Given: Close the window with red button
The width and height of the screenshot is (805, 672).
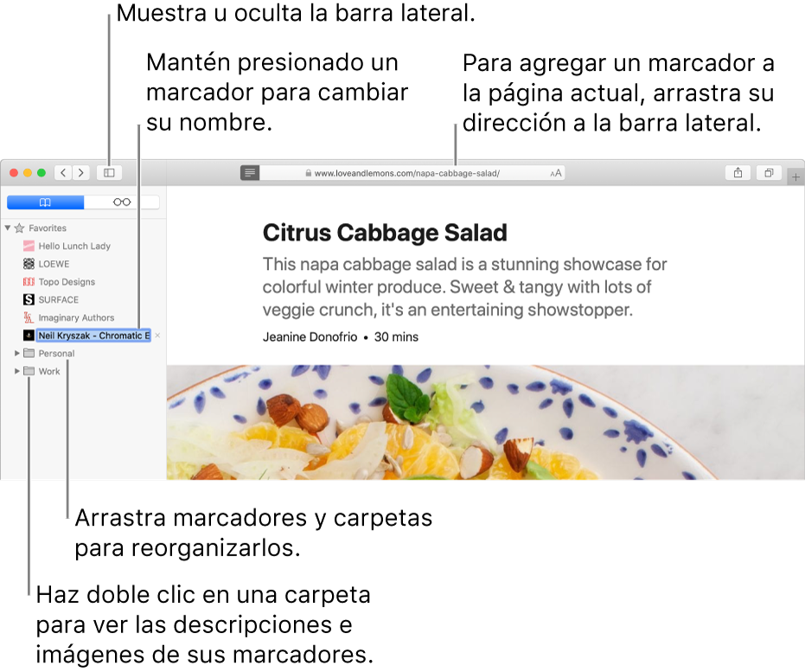Looking at the screenshot, I should (14, 173).
